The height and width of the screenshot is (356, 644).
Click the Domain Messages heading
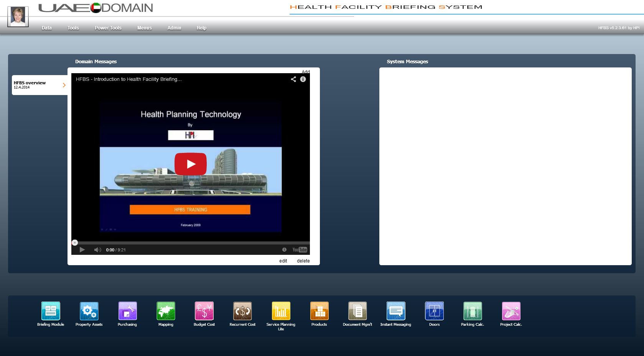(x=96, y=62)
